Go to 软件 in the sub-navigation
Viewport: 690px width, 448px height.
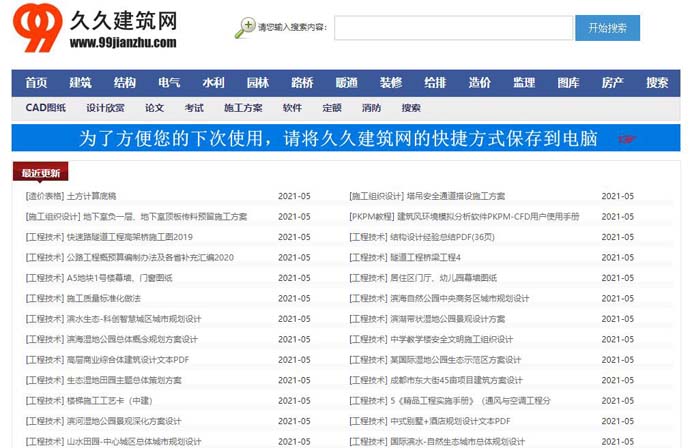[292, 108]
